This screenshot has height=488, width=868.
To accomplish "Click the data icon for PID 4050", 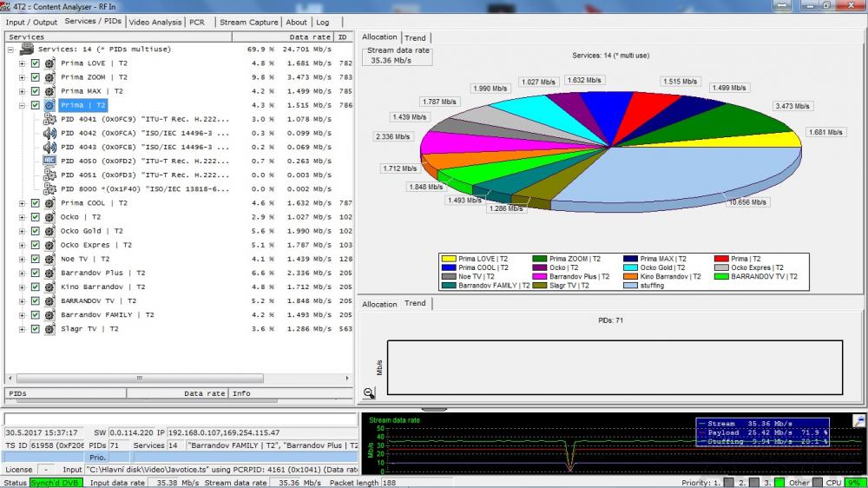I will click(49, 161).
